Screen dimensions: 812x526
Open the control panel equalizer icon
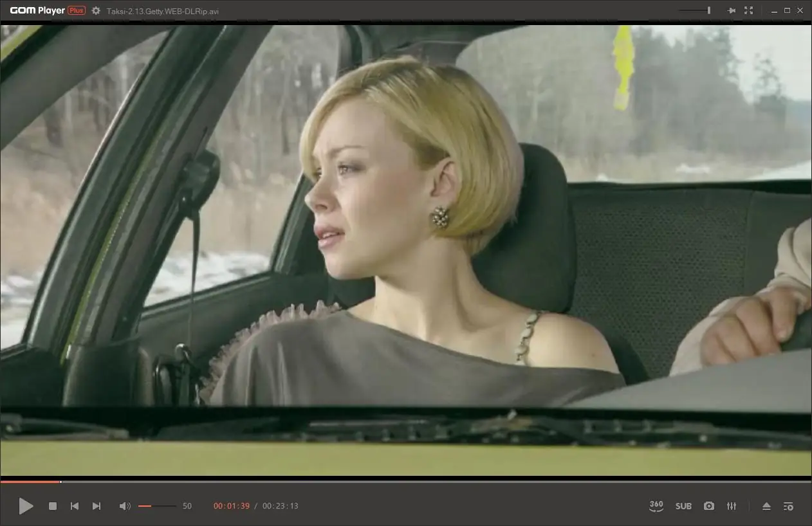pyautogui.click(x=732, y=506)
